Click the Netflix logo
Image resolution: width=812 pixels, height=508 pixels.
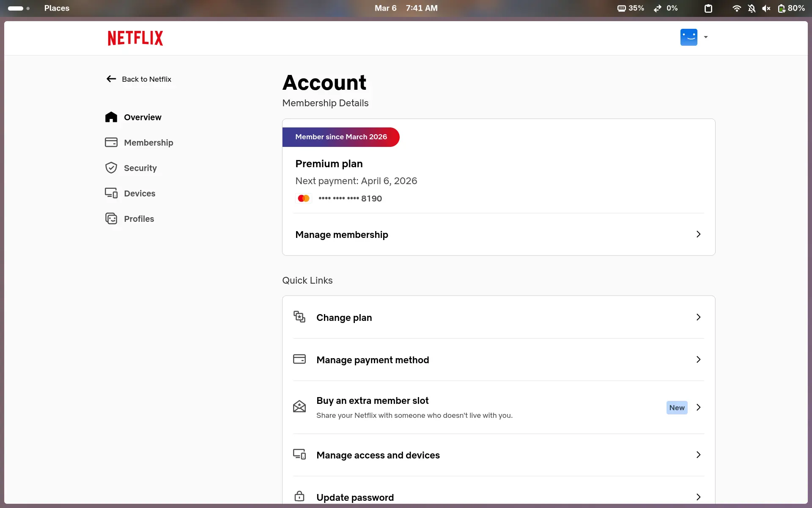tap(135, 38)
